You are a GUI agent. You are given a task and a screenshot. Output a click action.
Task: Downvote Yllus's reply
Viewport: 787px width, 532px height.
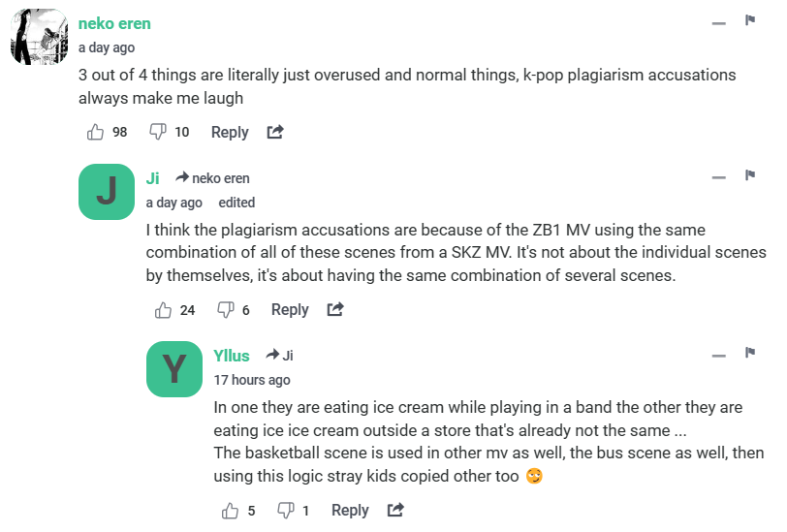click(286, 511)
